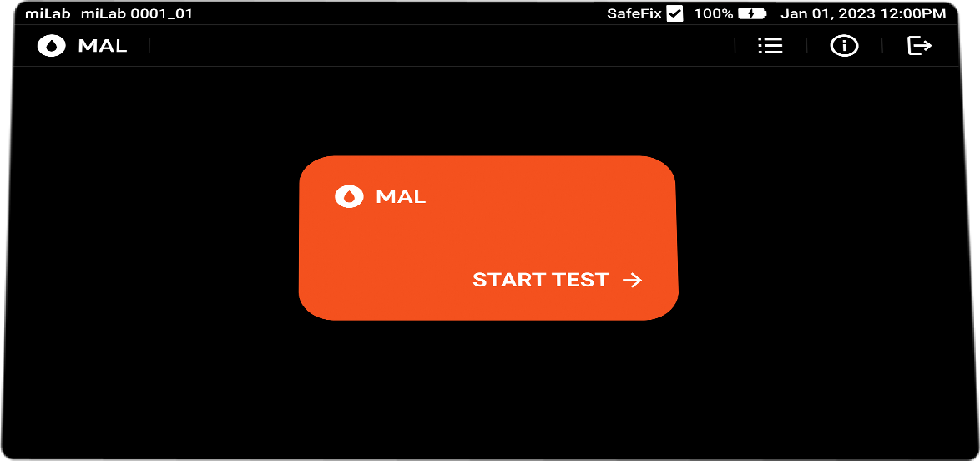This screenshot has height=461, width=980.
Task: Click the blood drop icon in header
Action: click(x=52, y=46)
